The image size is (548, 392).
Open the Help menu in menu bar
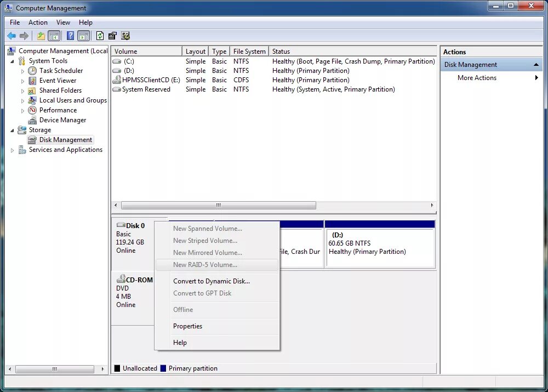pyautogui.click(x=85, y=22)
